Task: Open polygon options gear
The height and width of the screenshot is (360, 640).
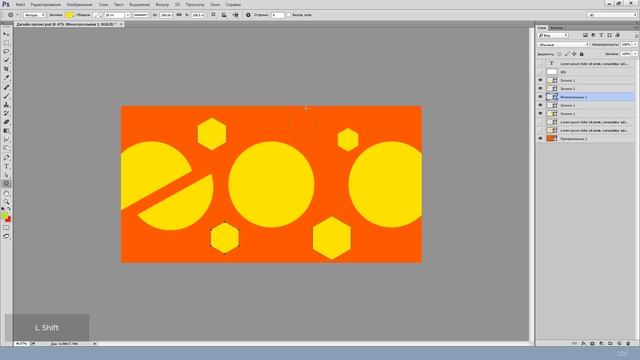Action: click(x=248, y=15)
